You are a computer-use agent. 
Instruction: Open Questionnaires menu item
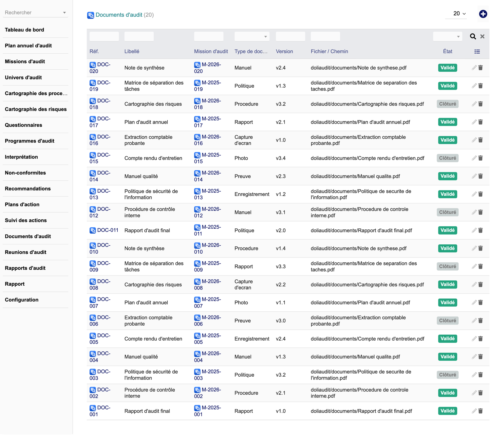[x=23, y=125]
